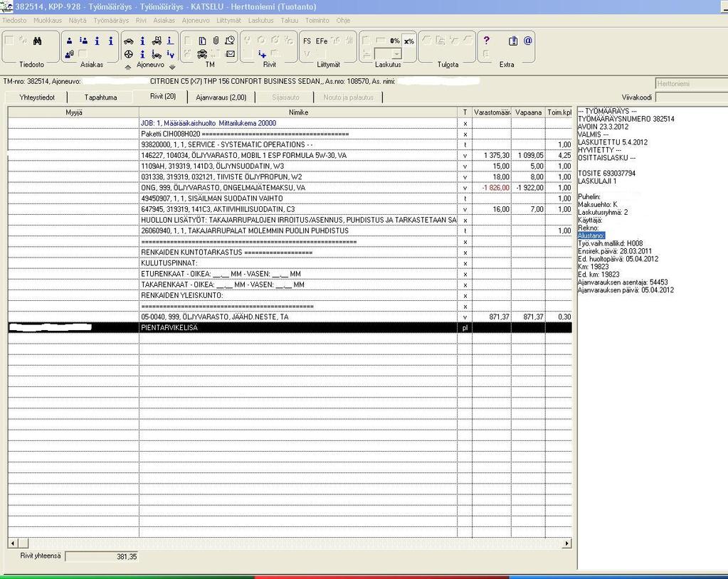
Task: Toggle the x% discount button in Laskutus
Action: [408, 41]
